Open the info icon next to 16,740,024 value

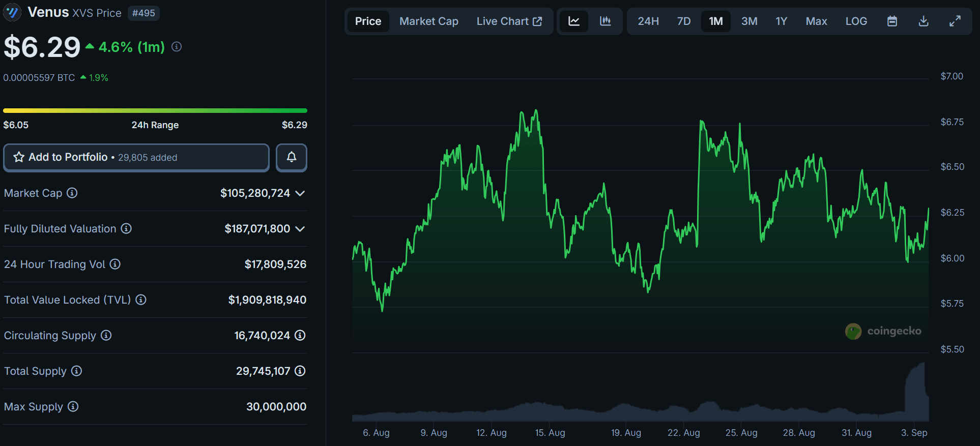(x=300, y=335)
